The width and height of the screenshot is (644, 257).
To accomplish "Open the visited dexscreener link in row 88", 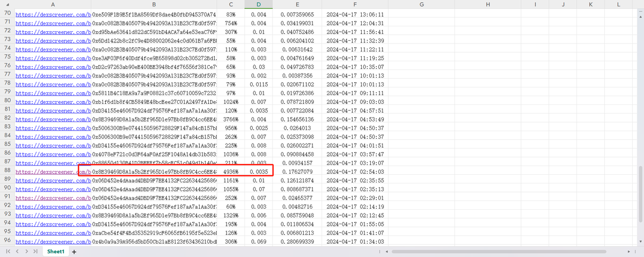I will pos(53,172).
